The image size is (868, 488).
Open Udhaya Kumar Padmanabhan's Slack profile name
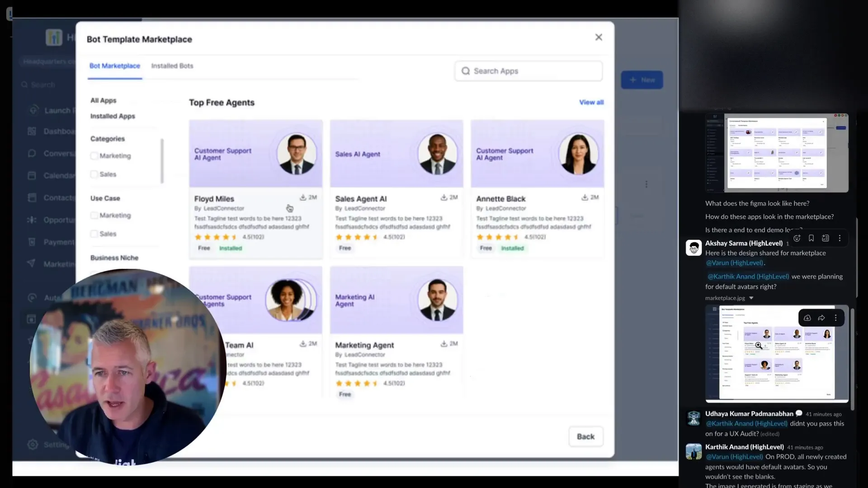pyautogui.click(x=749, y=414)
